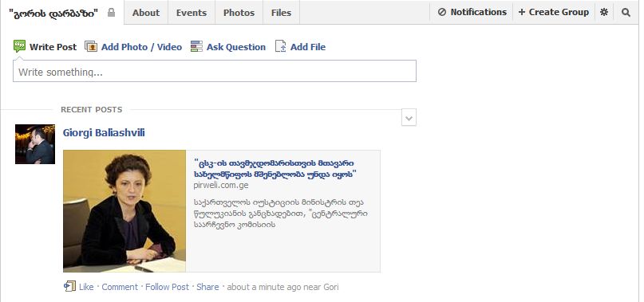This screenshot has width=644, height=302.
Task: Click the Create Group button
Action: (x=554, y=12)
